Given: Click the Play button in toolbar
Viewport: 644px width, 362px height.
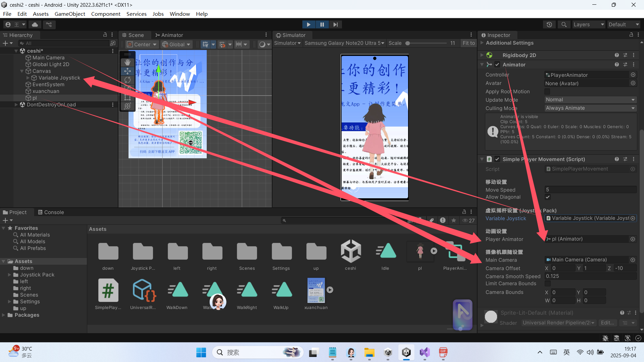Looking at the screenshot, I should [x=308, y=24].
